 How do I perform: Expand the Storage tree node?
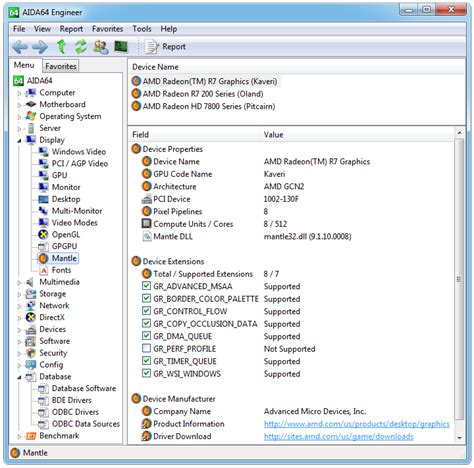point(19,295)
